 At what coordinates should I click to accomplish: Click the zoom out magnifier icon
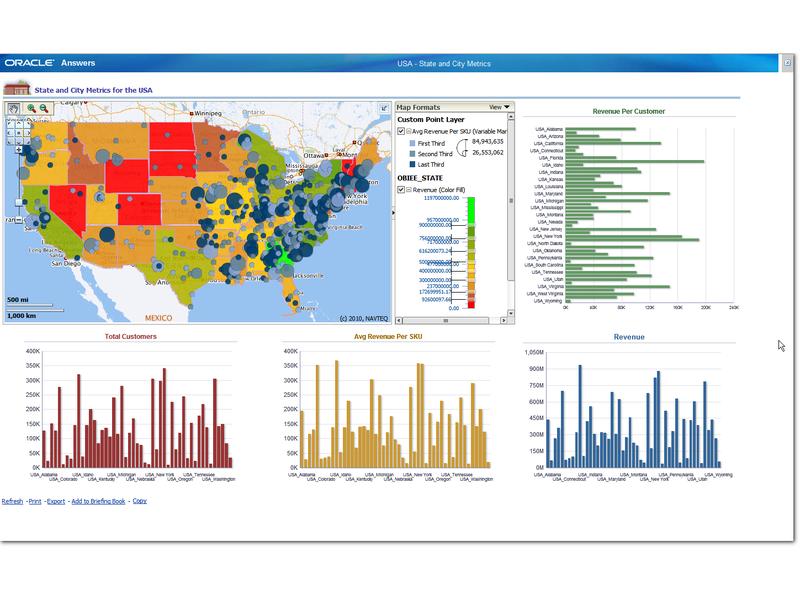44,108
